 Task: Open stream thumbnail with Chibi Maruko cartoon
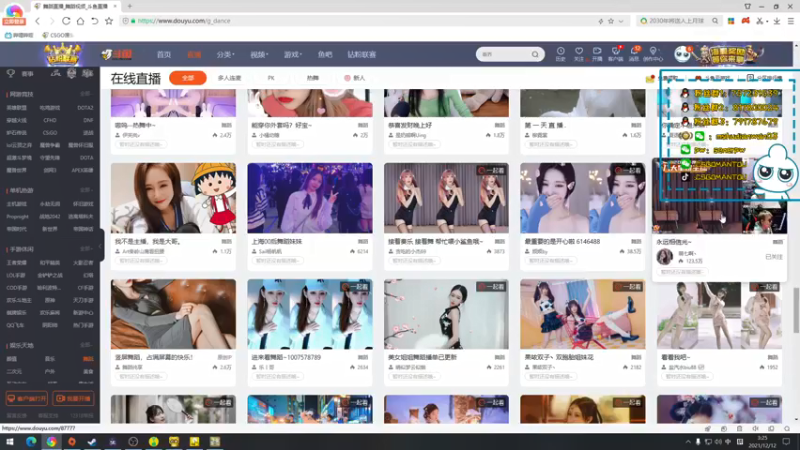click(x=173, y=198)
